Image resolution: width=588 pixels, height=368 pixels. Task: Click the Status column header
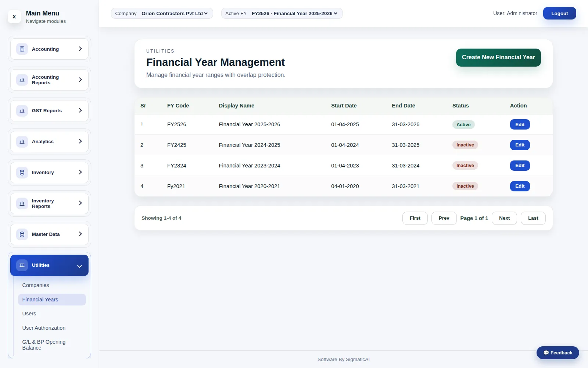[x=460, y=106]
